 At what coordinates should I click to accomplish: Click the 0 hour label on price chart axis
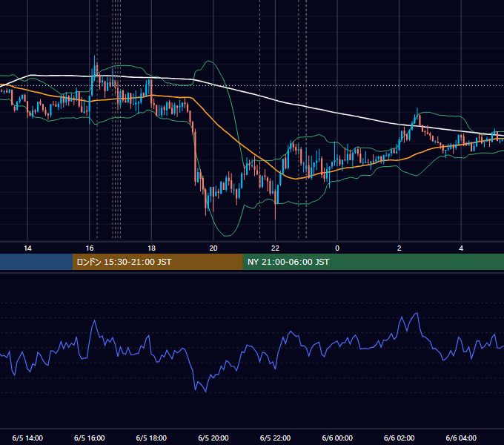[x=337, y=248]
